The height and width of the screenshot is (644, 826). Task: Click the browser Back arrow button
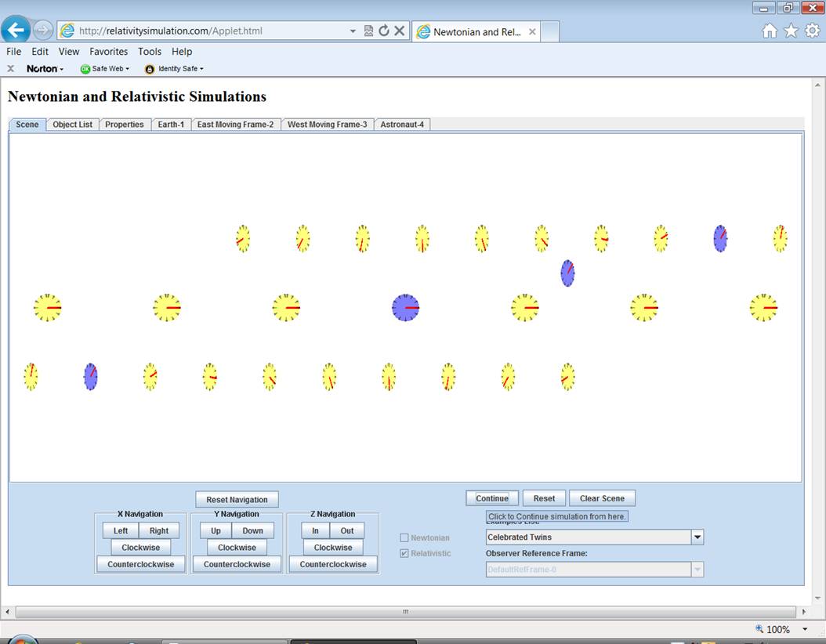[x=16, y=31]
